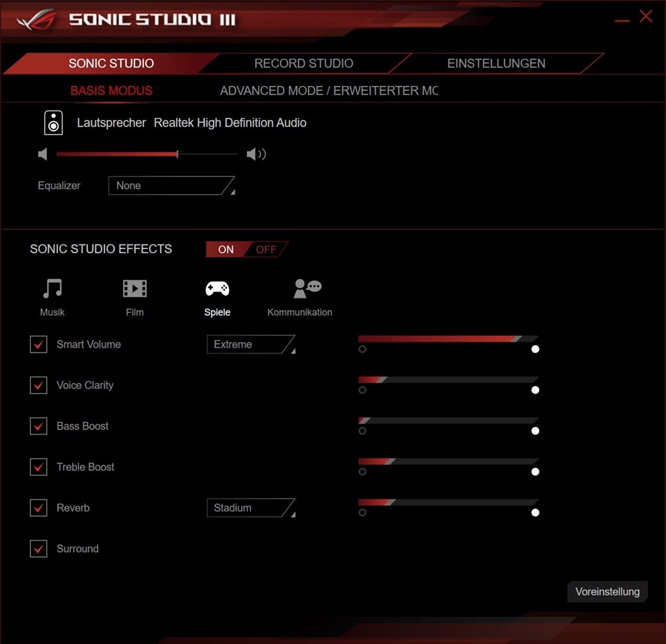666x644 pixels.
Task: Click Voice Clarity slider maximum white dot
Action: 535,390
